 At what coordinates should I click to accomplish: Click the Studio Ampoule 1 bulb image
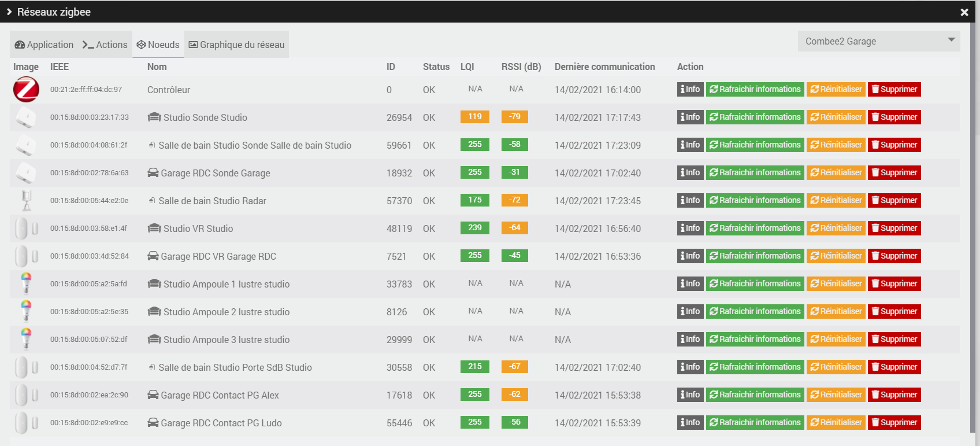point(26,284)
